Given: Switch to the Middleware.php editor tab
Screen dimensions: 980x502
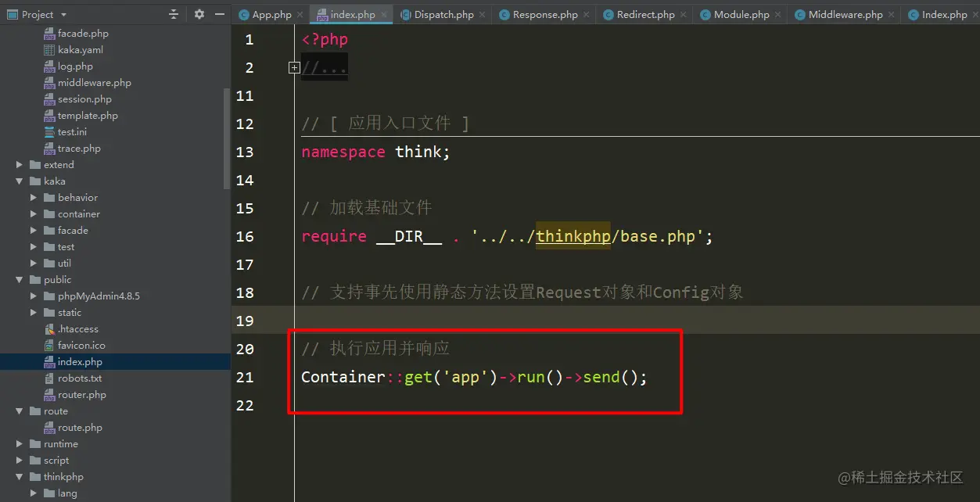Looking at the screenshot, I should click(x=845, y=14).
